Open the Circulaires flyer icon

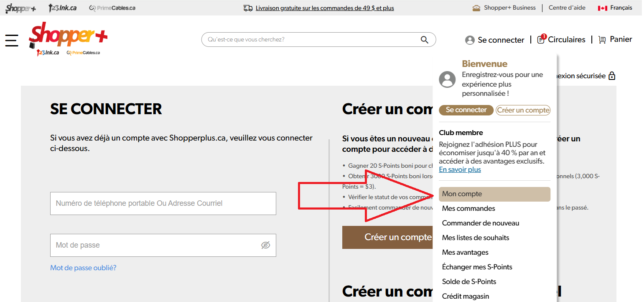coord(541,40)
